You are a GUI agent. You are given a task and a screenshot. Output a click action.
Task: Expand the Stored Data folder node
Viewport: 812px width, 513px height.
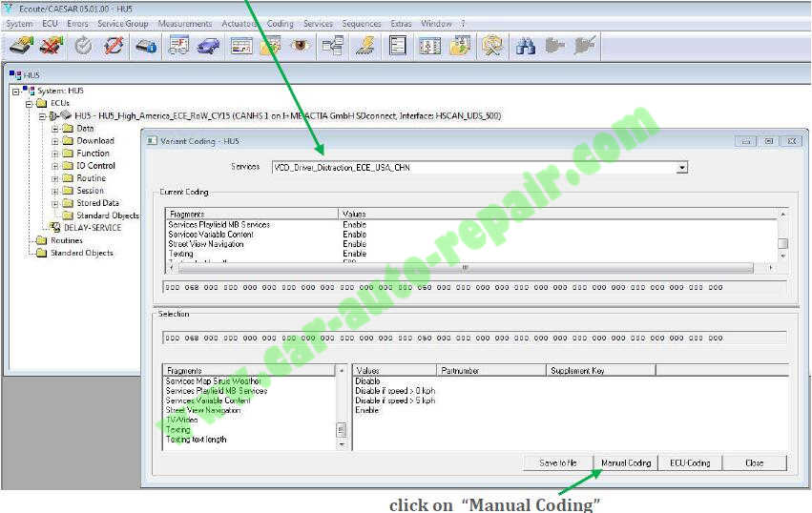[x=55, y=203]
